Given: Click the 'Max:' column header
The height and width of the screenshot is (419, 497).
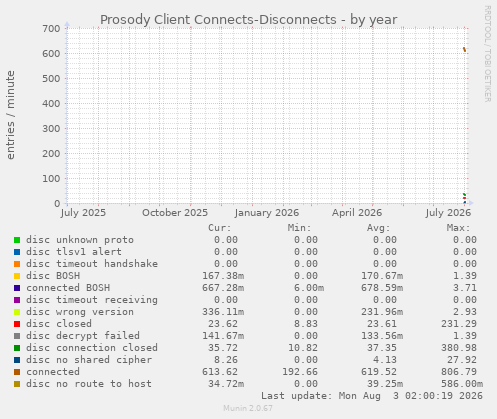Looking at the screenshot, I should click(458, 228).
